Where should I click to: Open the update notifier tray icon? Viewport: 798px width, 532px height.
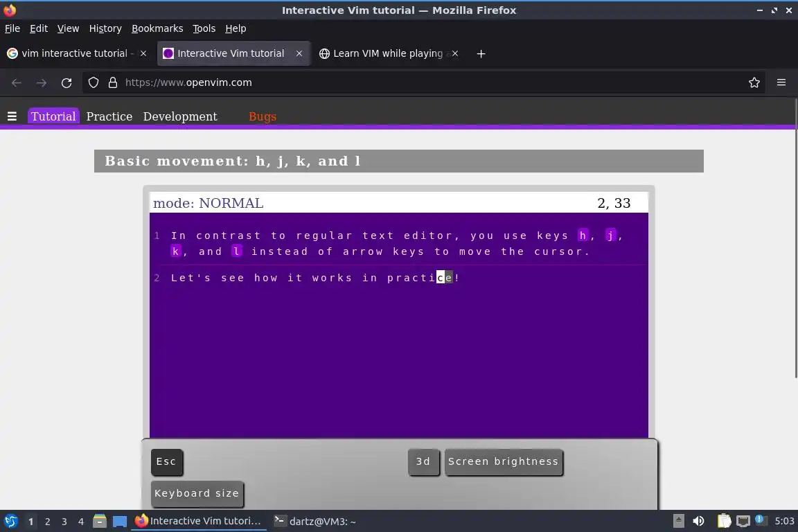[760, 520]
